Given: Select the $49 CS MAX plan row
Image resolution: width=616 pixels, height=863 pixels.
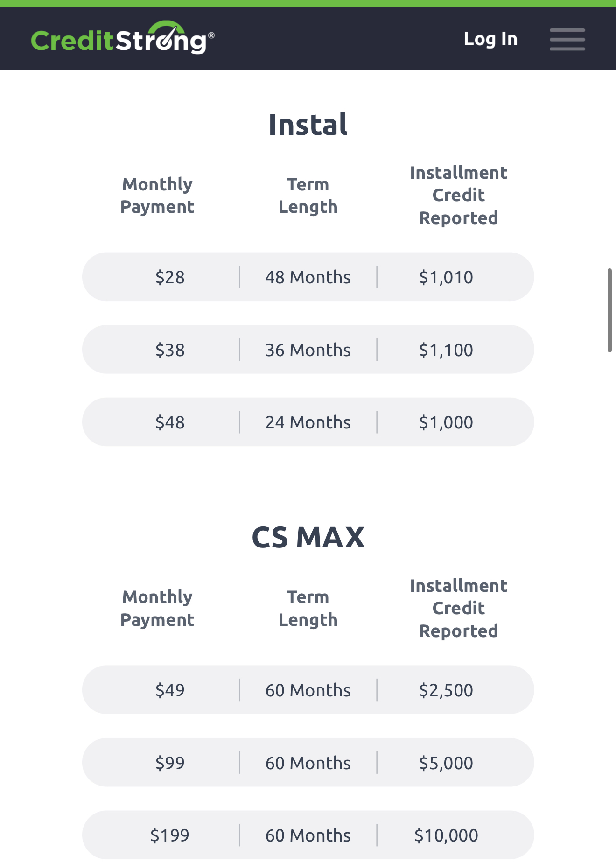Looking at the screenshot, I should pyautogui.click(x=308, y=689).
